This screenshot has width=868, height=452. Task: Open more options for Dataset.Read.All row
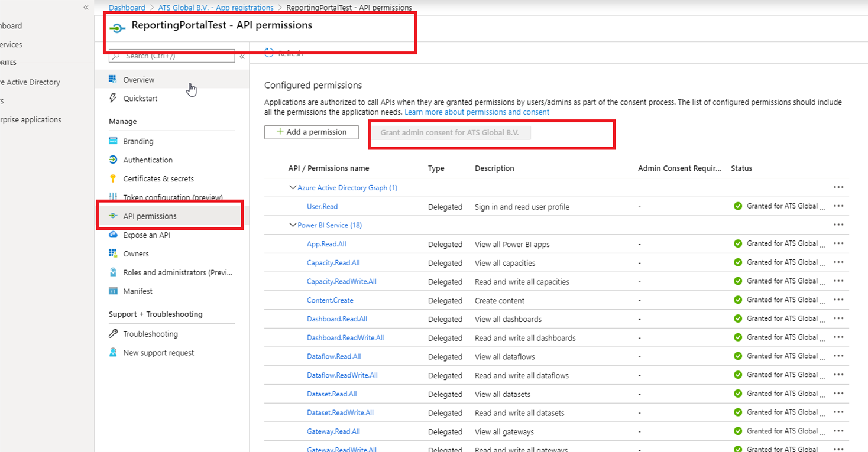838,394
